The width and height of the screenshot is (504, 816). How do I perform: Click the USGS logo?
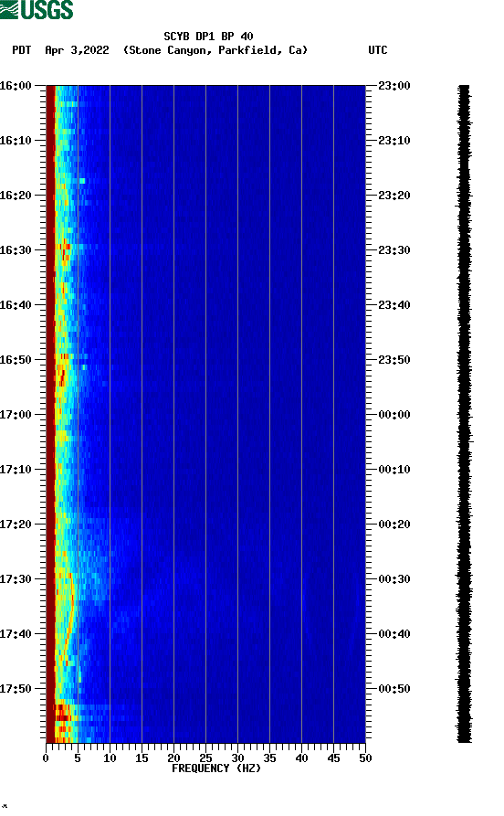(37, 9)
